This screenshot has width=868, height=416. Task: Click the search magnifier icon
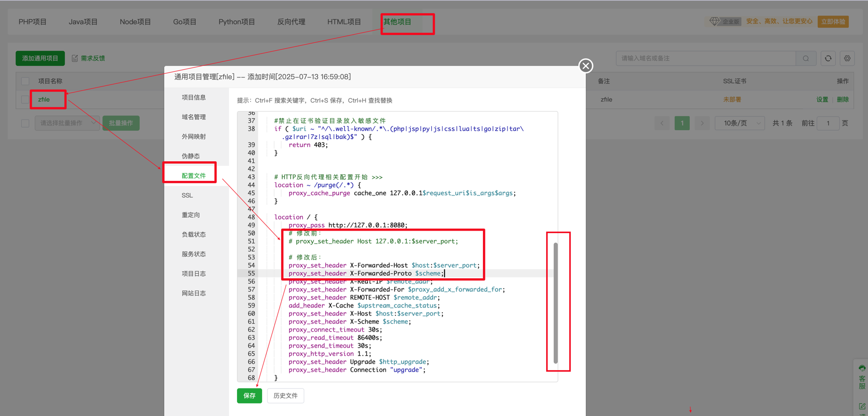pos(806,58)
